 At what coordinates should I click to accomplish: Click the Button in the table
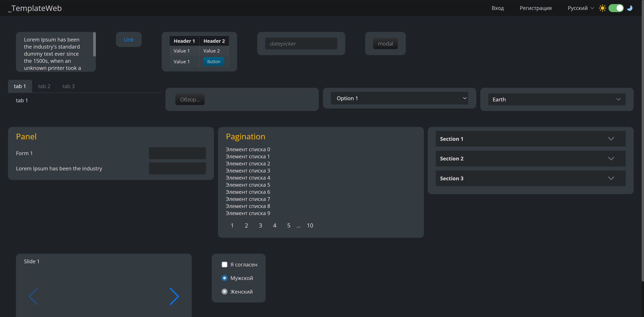(x=214, y=61)
